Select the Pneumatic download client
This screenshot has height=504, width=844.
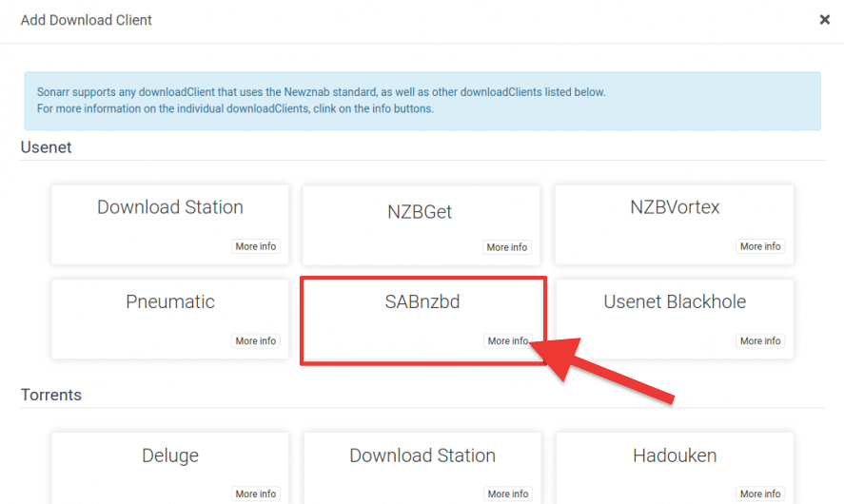coord(170,303)
